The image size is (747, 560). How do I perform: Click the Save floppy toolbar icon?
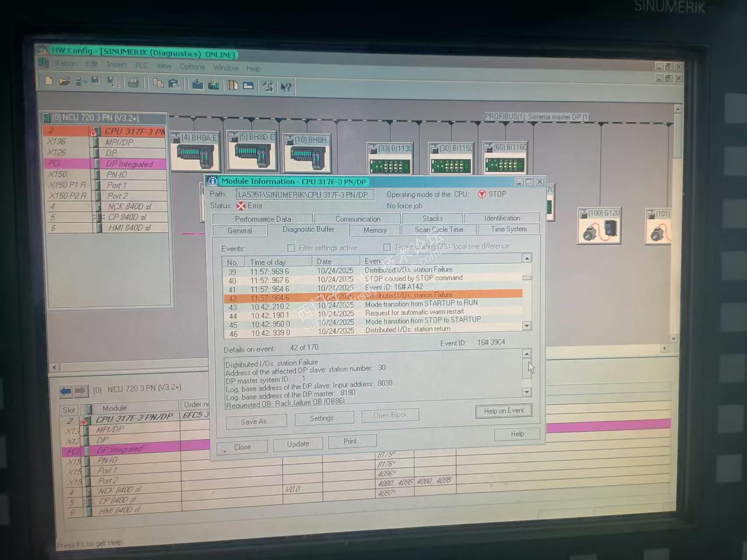click(95, 81)
